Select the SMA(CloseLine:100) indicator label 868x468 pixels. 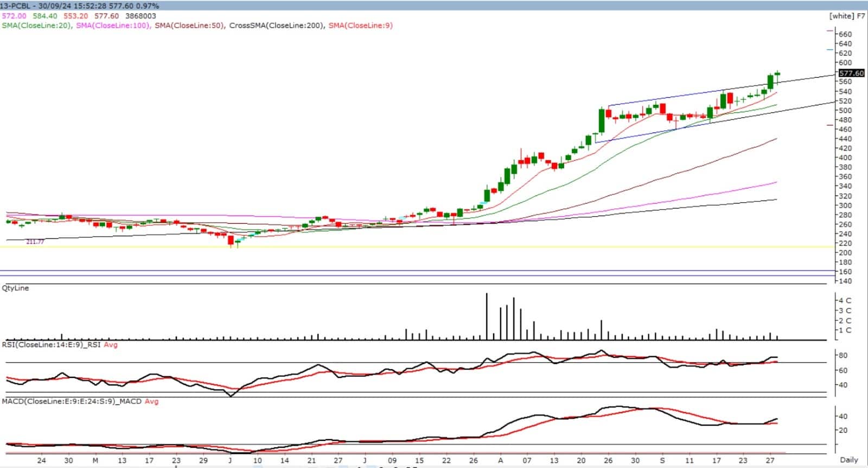click(113, 26)
